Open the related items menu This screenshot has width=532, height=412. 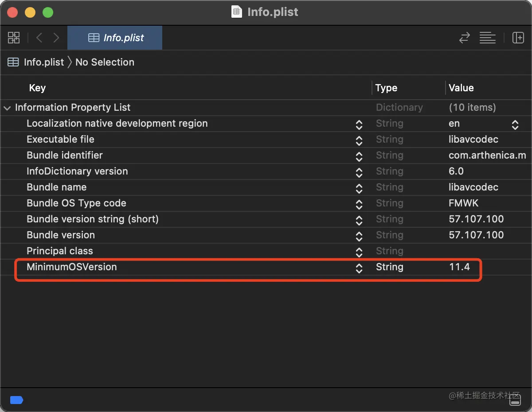[x=14, y=38]
